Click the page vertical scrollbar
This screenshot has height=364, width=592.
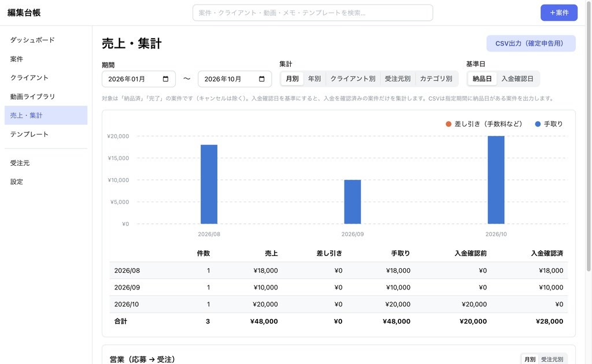(588, 136)
